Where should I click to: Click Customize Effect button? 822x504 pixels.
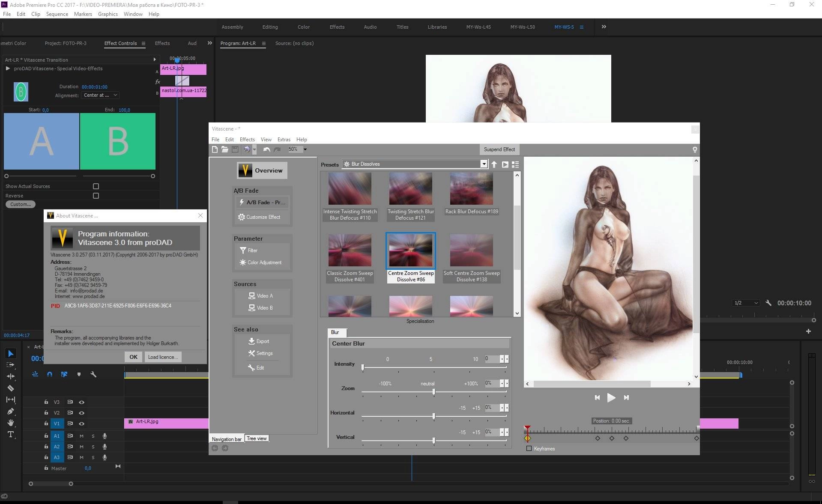click(x=259, y=217)
